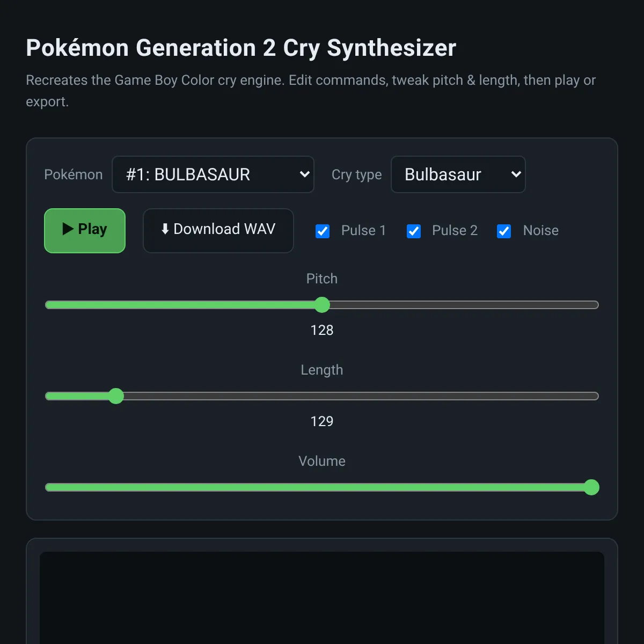Click the Length slider thumb
The image size is (644, 644).
[x=116, y=396]
